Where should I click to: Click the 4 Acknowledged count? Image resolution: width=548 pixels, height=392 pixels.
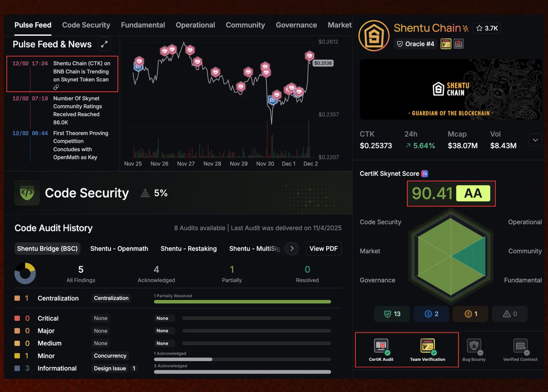(x=156, y=270)
